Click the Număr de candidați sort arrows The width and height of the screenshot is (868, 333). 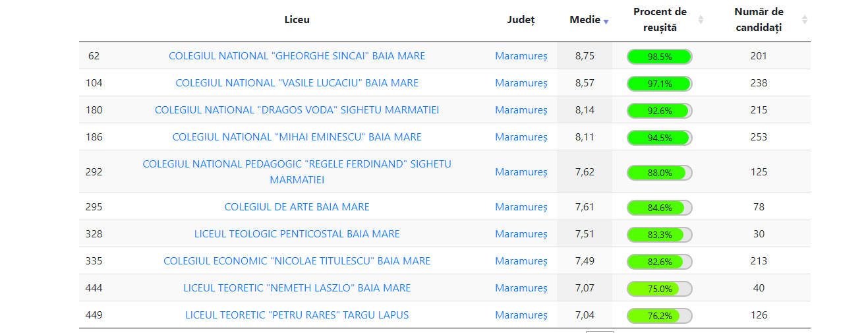804,20
